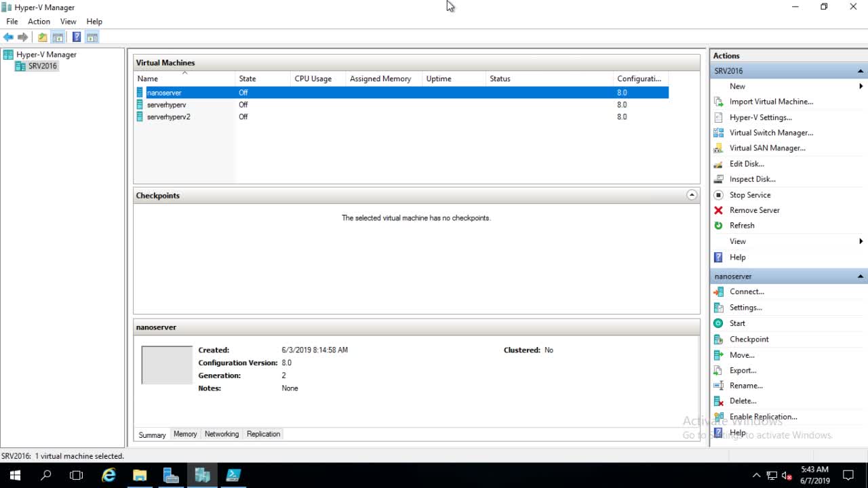This screenshot has width=868, height=488.
Task: Click the Edit Disk icon
Action: [718, 164]
